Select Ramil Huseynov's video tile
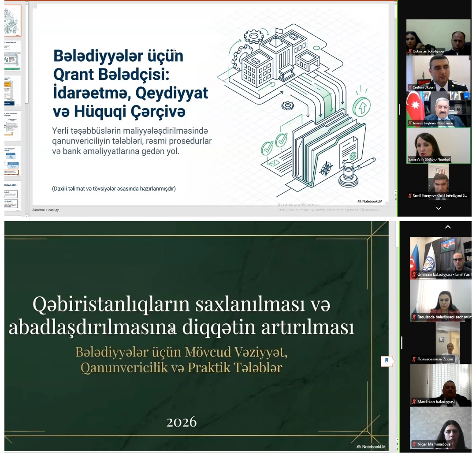The width and height of the screenshot is (476, 457). click(x=438, y=181)
